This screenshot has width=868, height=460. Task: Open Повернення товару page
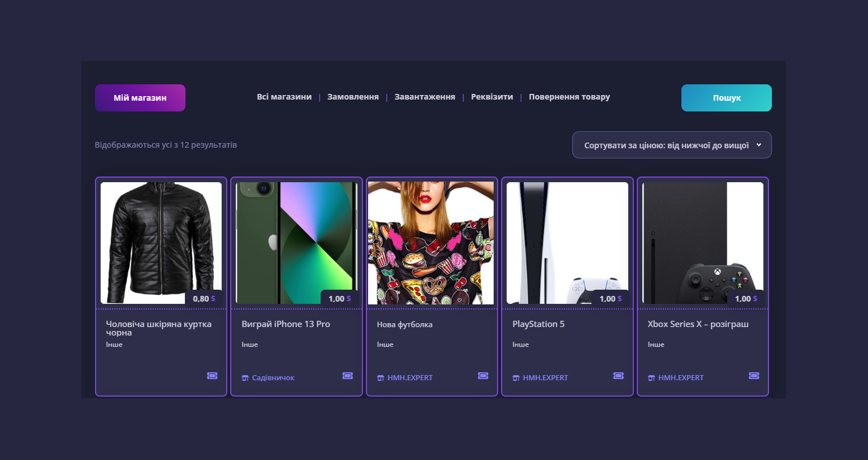(569, 97)
